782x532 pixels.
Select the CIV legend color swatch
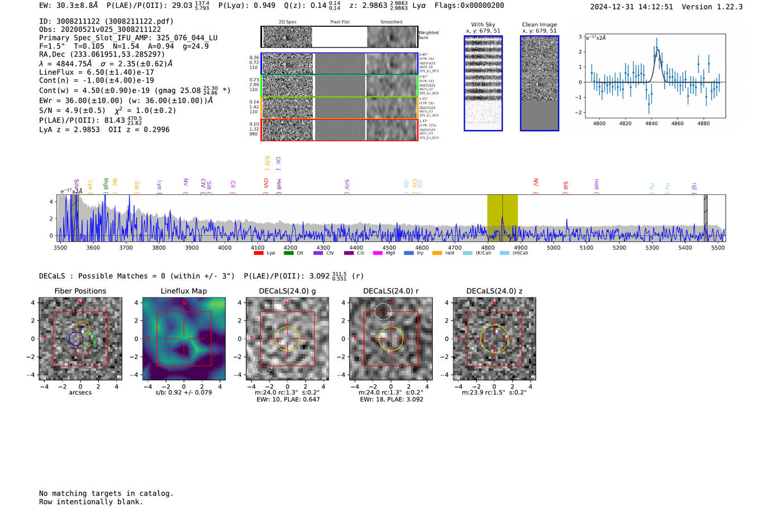click(318, 253)
